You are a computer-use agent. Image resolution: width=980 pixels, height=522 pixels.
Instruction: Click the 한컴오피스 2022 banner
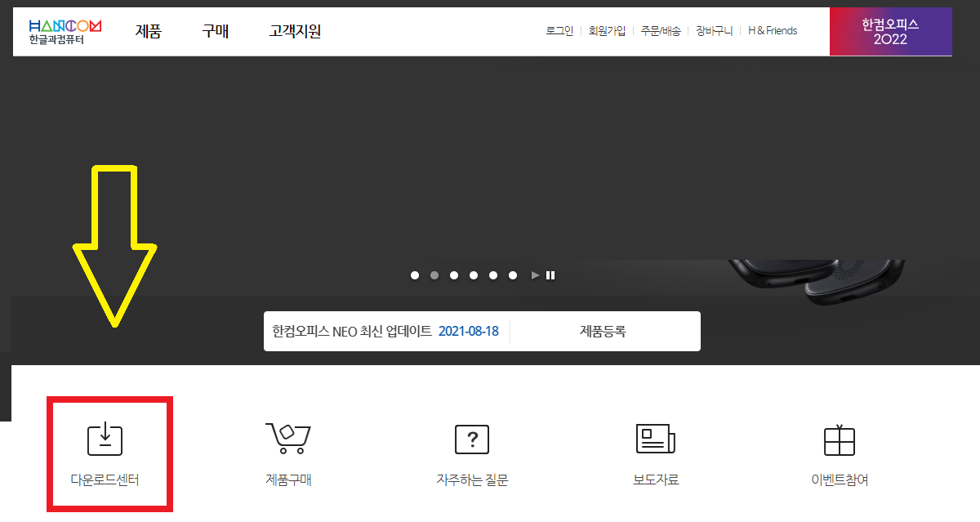pyautogui.click(x=891, y=32)
